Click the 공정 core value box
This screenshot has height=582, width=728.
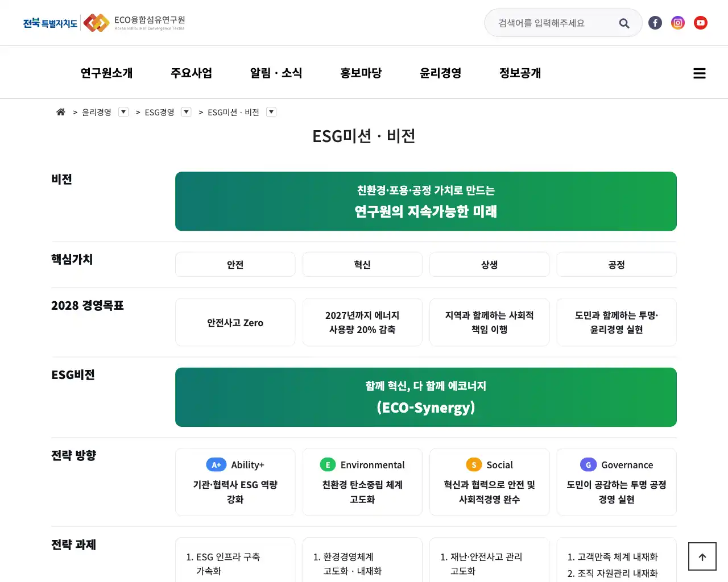coord(617,264)
